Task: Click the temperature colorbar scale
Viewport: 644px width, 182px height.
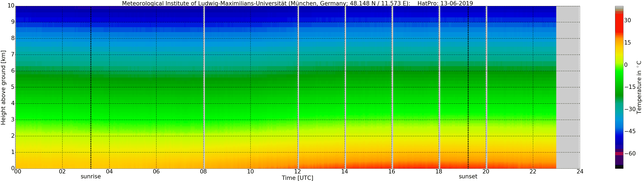Action: pyautogui.click(x=619, y=87)
